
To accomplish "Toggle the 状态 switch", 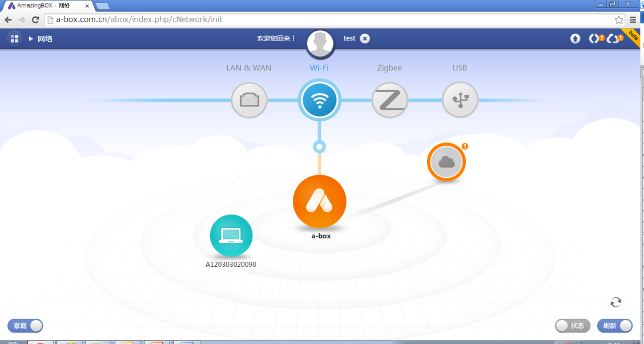I will point(573,326).
